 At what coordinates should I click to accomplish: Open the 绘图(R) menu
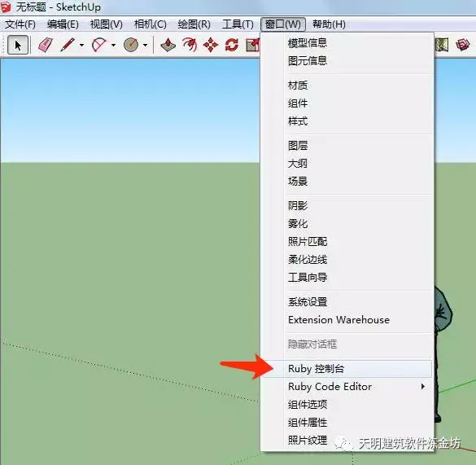194,24
